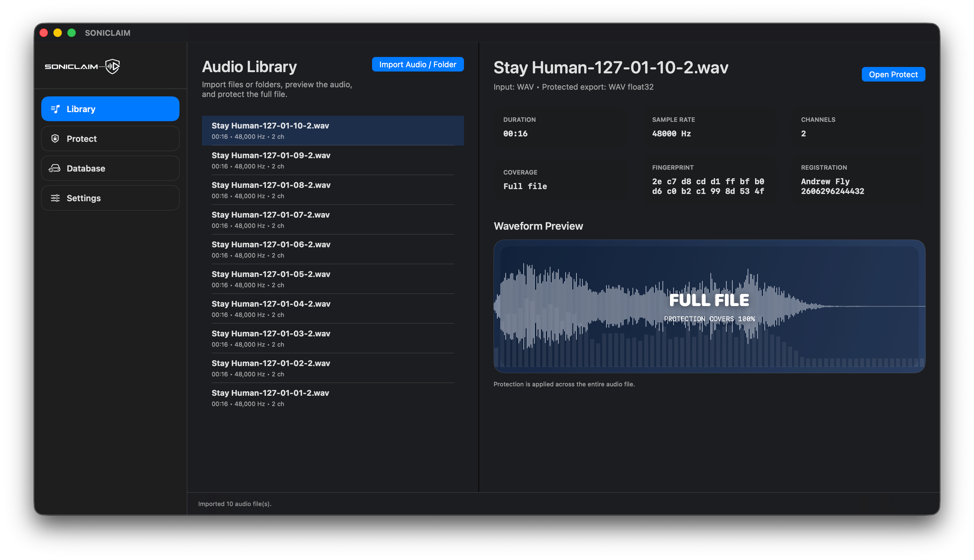The height and width of the screenshot is (560, 974).
Task: Open the Settings section
Action: pos(110,198)
